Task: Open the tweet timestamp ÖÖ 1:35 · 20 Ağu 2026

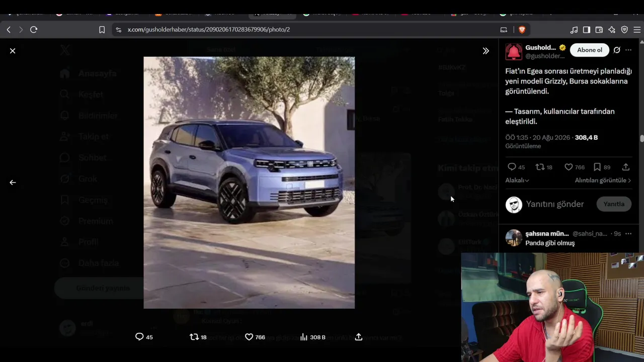Action: (537, 138)
